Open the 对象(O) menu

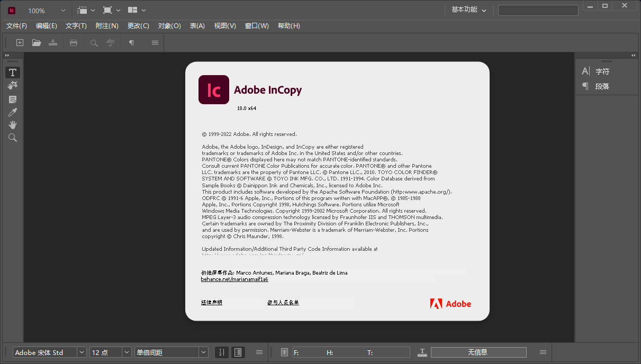[169, 26]
